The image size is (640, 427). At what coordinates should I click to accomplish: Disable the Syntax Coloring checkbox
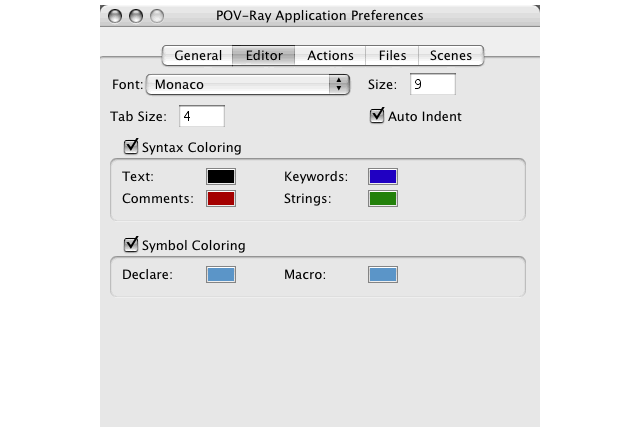point(131,146)
